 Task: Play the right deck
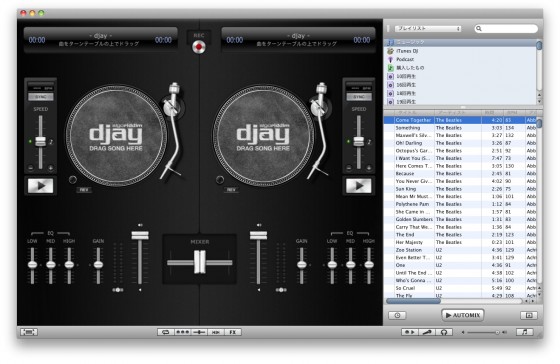[359, 186]
